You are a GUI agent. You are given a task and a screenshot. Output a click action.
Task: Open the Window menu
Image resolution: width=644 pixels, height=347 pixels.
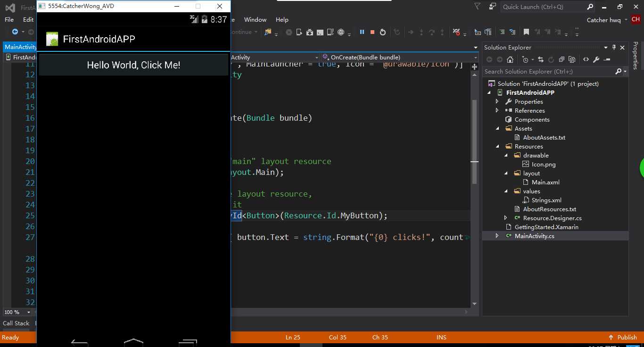[x=255, y=20]
